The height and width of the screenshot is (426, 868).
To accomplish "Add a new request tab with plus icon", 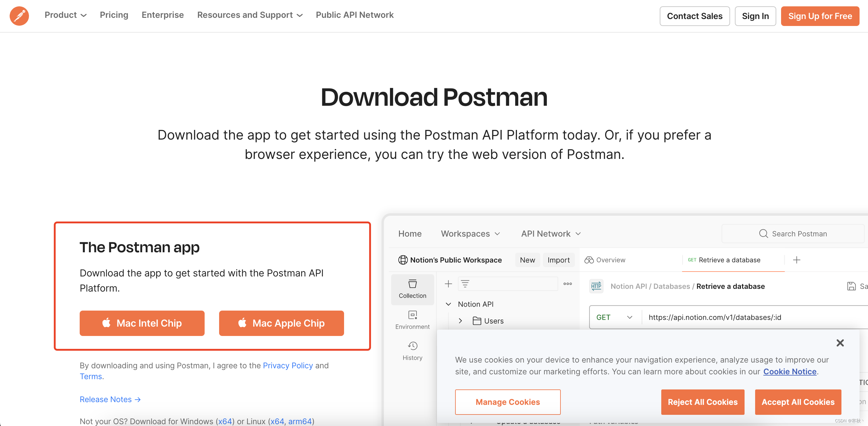I will pyautogui.click(x=796, y=260).
